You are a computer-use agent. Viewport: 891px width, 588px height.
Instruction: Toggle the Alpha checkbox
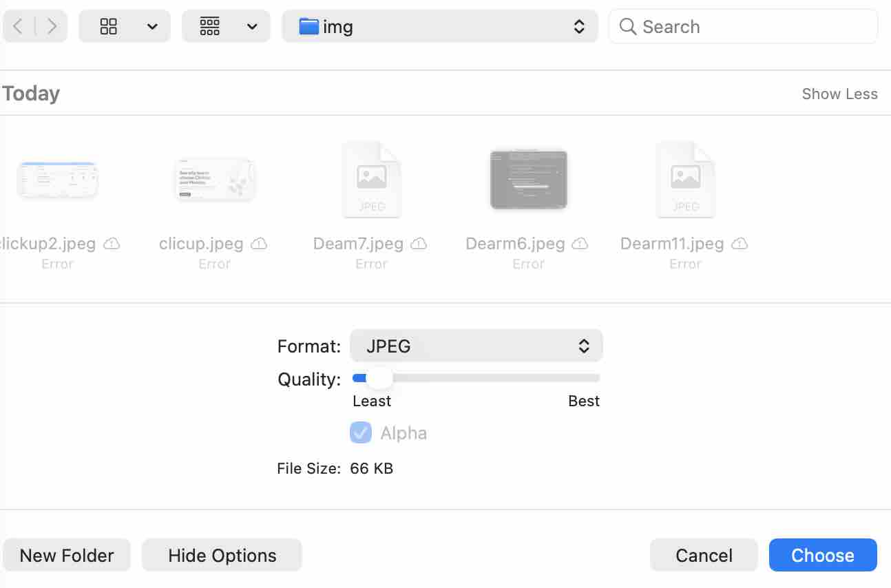(x=361, y=433)
